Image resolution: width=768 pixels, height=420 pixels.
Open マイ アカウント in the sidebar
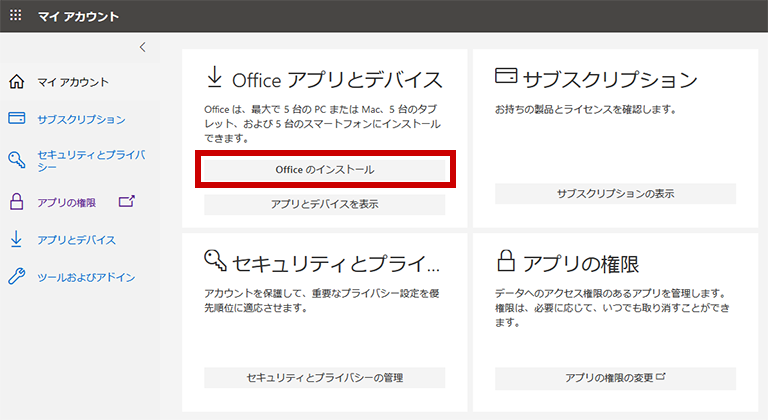click(x=73, y=82)
